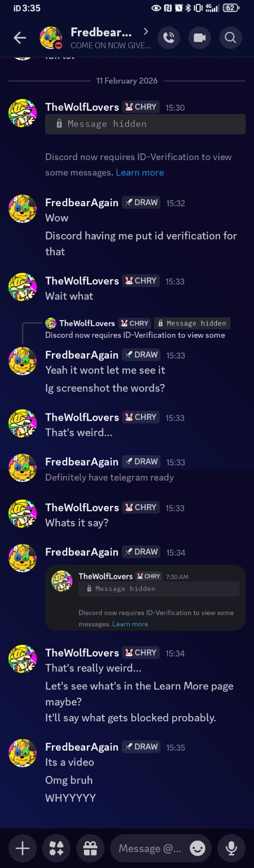The image size is (254, 868).
Task: Open the plus attachment button
Action: [23, 848]
